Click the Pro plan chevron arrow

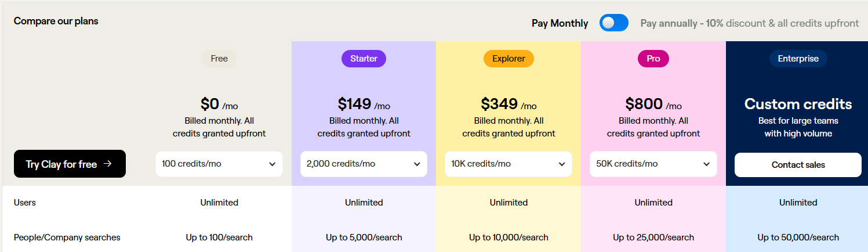pos(706,164)
